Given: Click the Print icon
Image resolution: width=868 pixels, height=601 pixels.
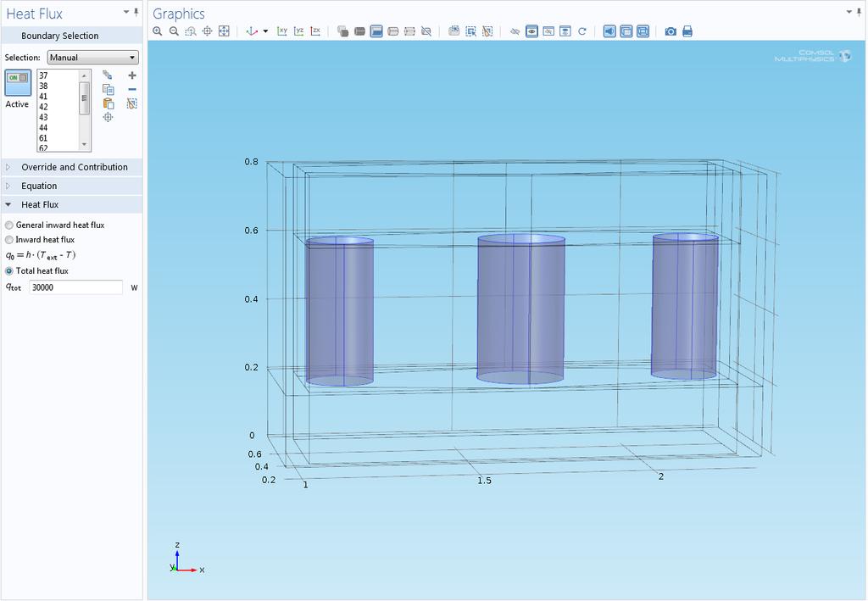Looking at the screenshot, I should pyautogui.click(x=687, y=31).
